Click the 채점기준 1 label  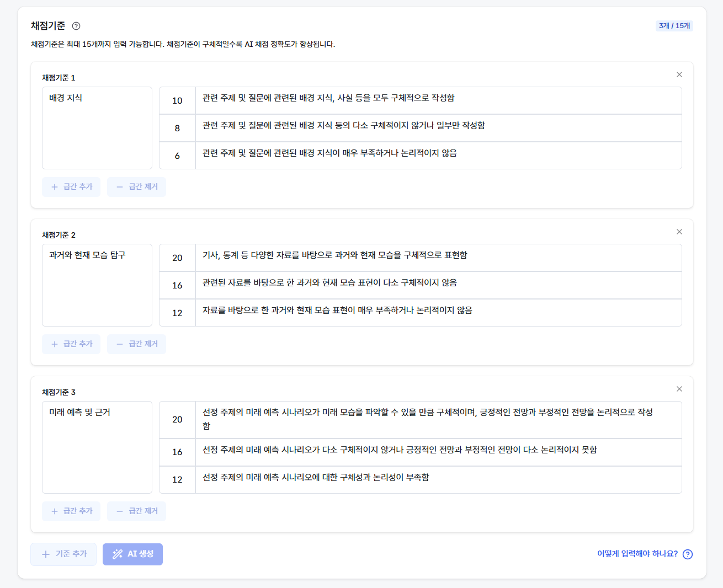(x=59, y=78)
